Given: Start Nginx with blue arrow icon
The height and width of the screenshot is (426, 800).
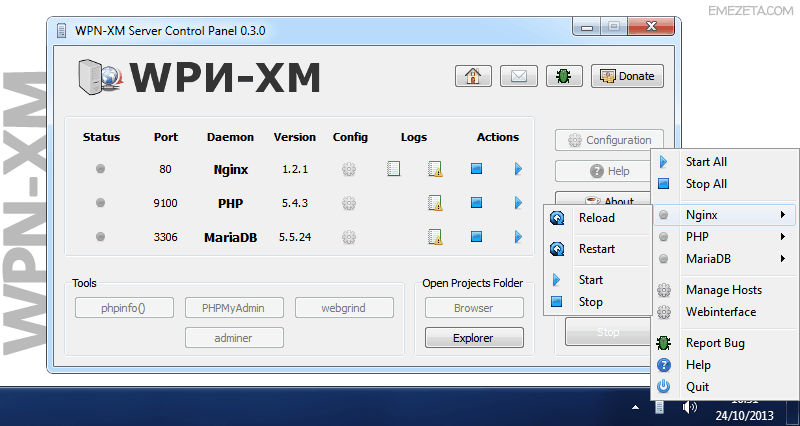Looking at the screenshot, I should pyautogui.click(x=518, y=168).
